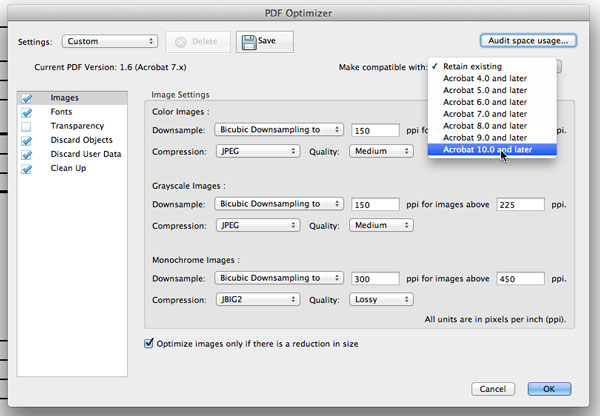This screenshot has width=600, height=416.
Task: Click the grayed Delete circle icon
Action: pyautogui.click(x=181, y=42)
